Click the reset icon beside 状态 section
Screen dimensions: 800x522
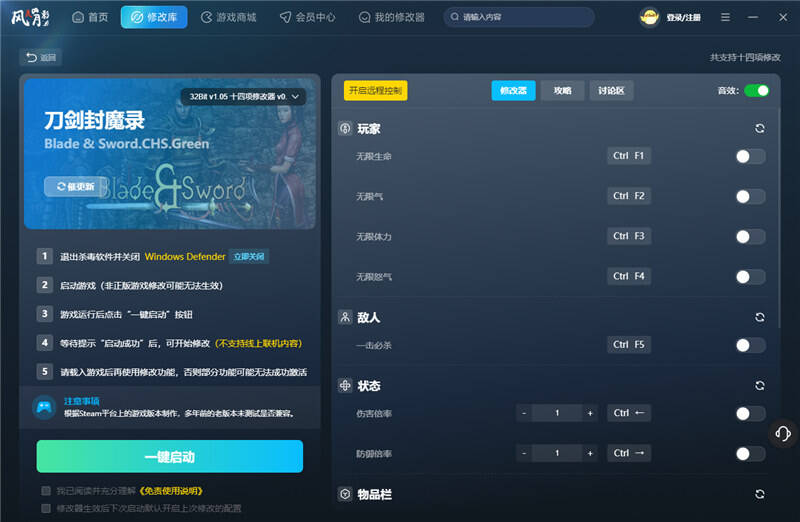click(760, 386)
